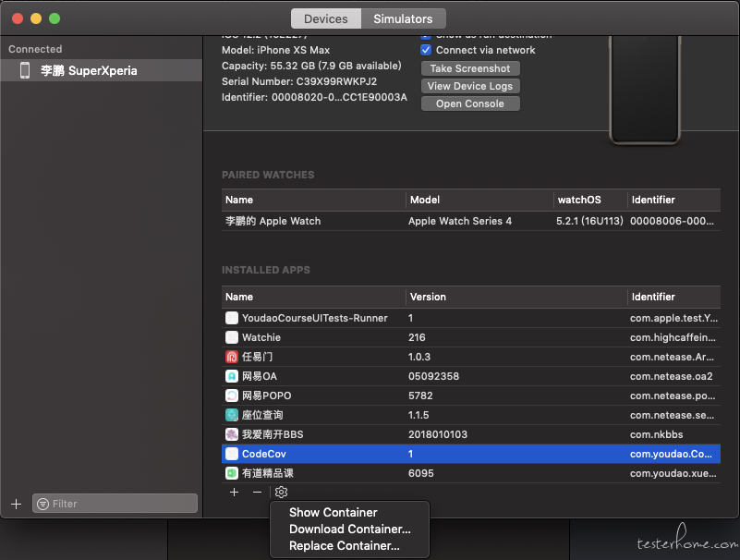Click the com.nkbbs identifier cell

pos(657,434)
